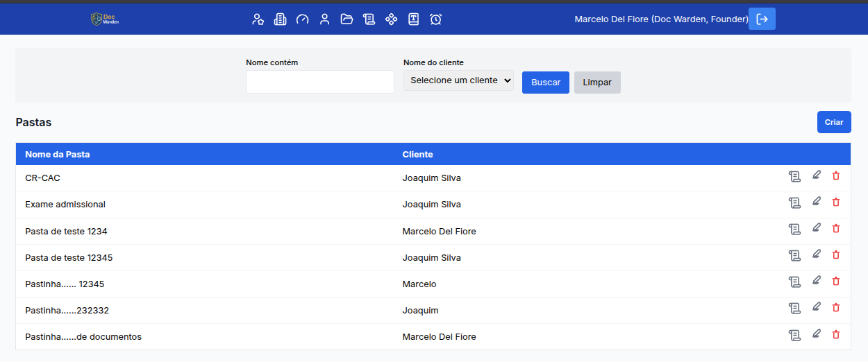The width and height of the screenshot is (868, 362).
Task: Click the speedometer dashboard icon
Action: pyautogui.click(x=302, y=19)
